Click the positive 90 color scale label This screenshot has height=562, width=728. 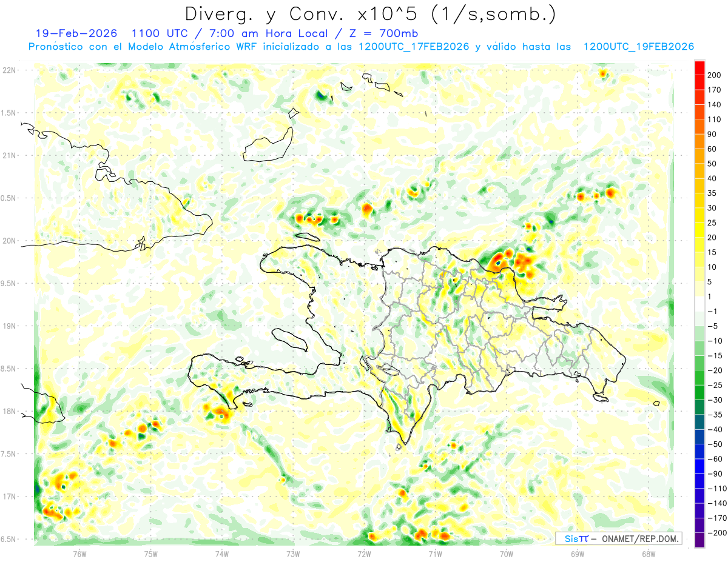(x=712, y=134)
